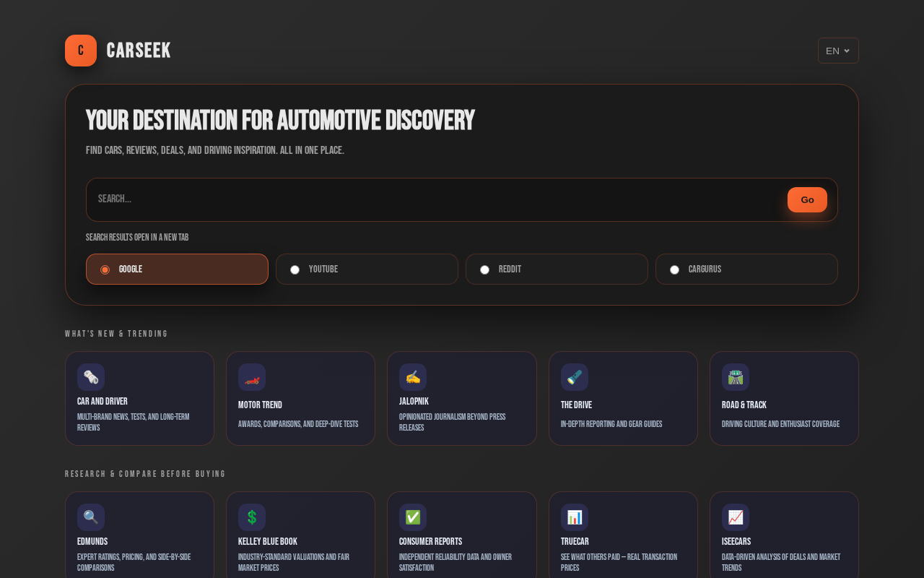Open the Car and Driver newspaper icon
The height and width of the screenshot is (578, 924).
[91, 377]
